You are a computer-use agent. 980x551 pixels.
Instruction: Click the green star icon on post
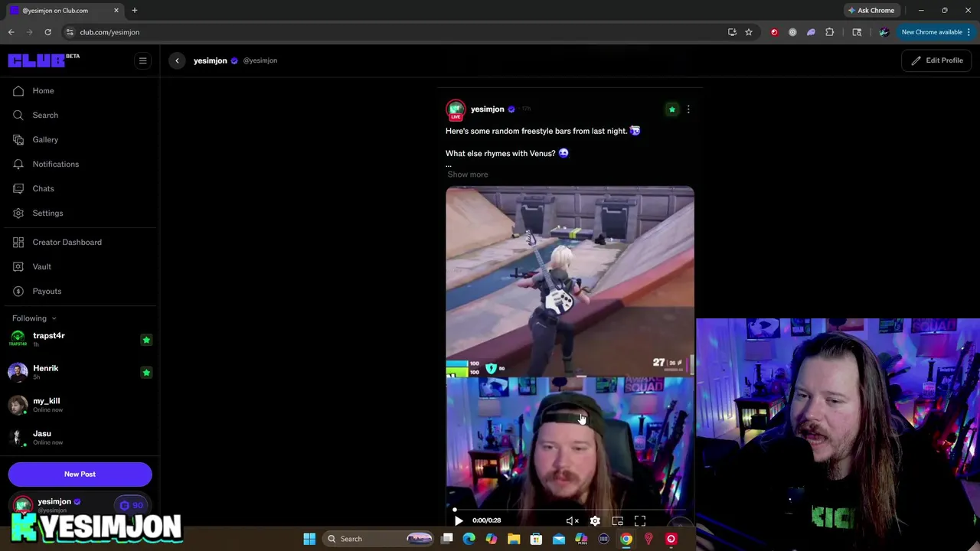click(671, 109)
